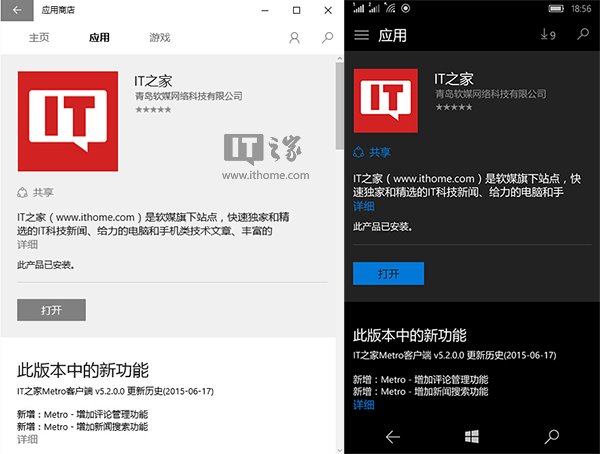
Task: Minimize the desktop Store window
Action: [x=265, y=10]
